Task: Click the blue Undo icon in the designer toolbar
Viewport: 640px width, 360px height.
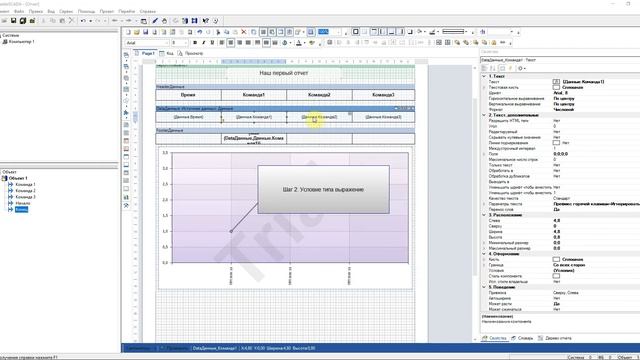Action: pos(200,32)
